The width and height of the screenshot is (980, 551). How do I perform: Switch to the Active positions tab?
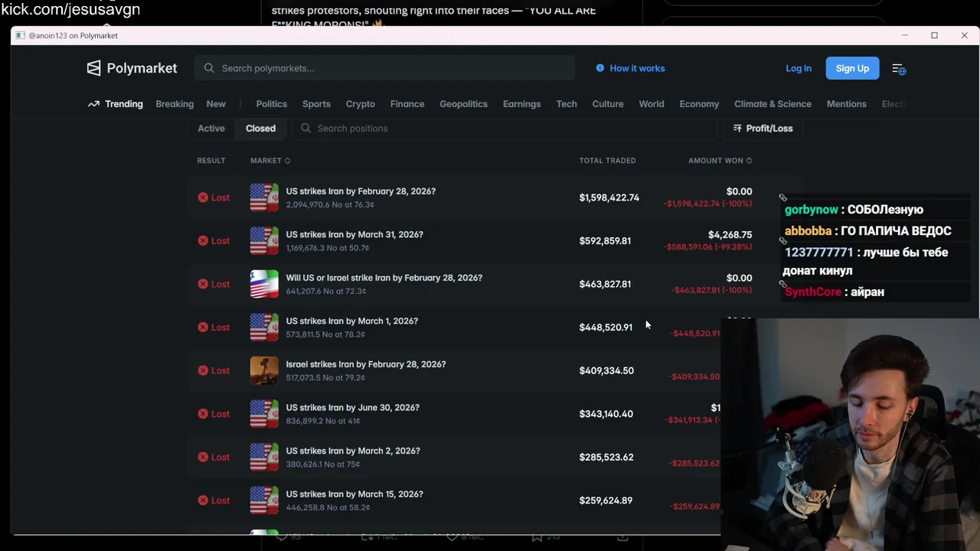(211, 129)
